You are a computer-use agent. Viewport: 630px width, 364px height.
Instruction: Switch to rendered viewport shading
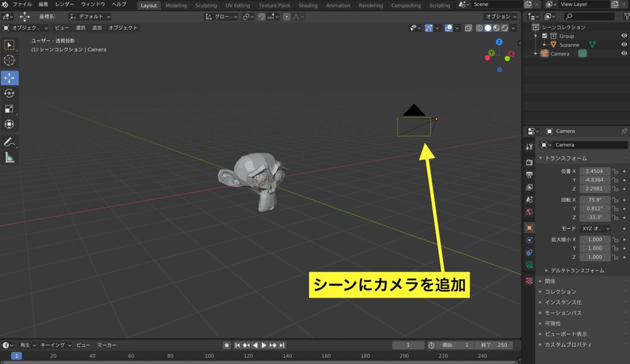pyautogui.click(x=505, y=28)
